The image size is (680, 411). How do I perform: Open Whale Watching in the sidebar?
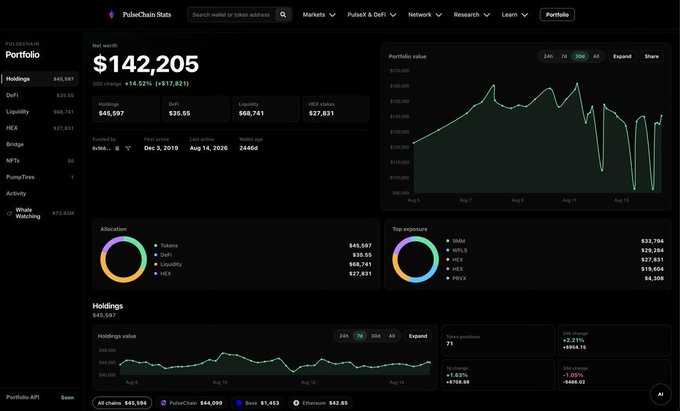[40, 213]
